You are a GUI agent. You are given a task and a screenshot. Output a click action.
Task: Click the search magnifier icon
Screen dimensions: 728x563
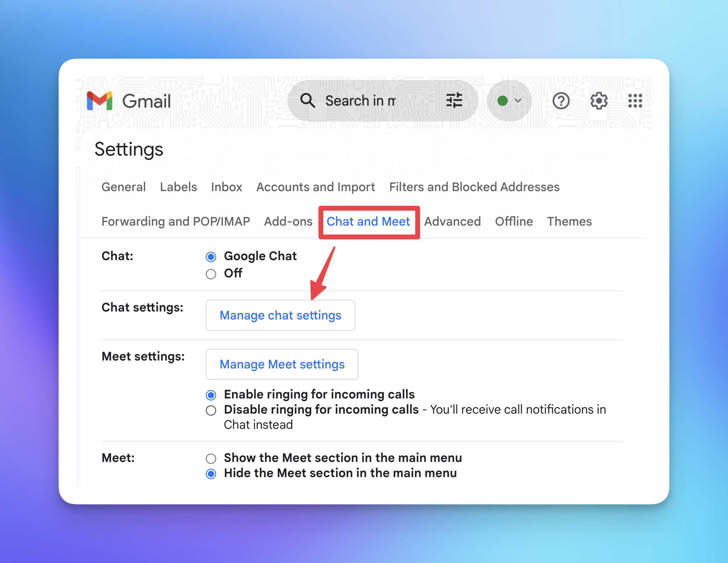tap(307, 101)
